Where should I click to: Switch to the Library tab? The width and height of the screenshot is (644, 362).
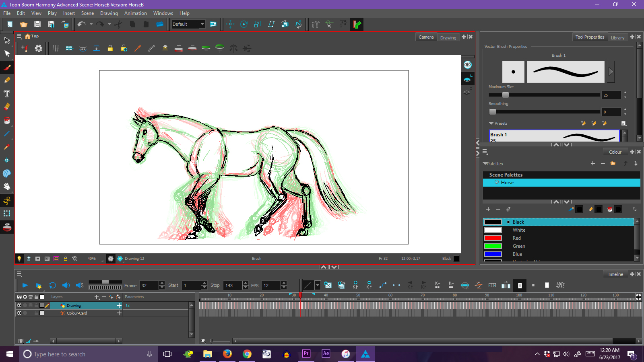click(x=617, y=38)
